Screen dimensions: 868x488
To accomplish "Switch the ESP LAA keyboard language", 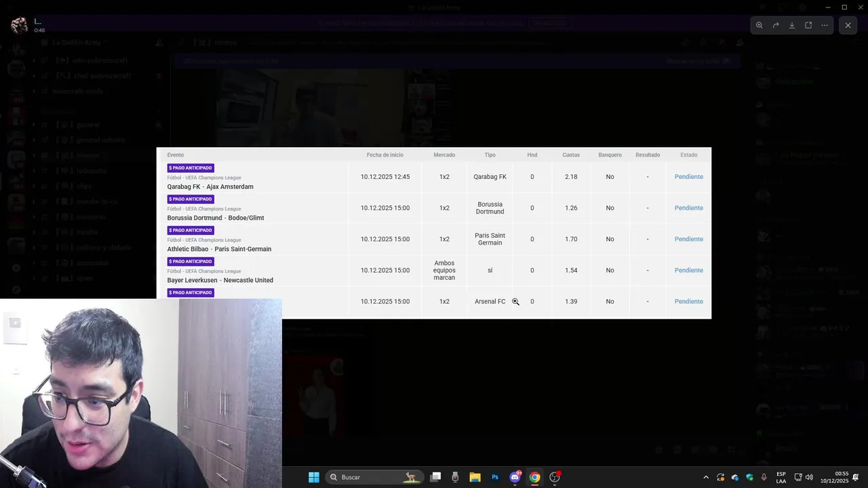I will 781,477.
